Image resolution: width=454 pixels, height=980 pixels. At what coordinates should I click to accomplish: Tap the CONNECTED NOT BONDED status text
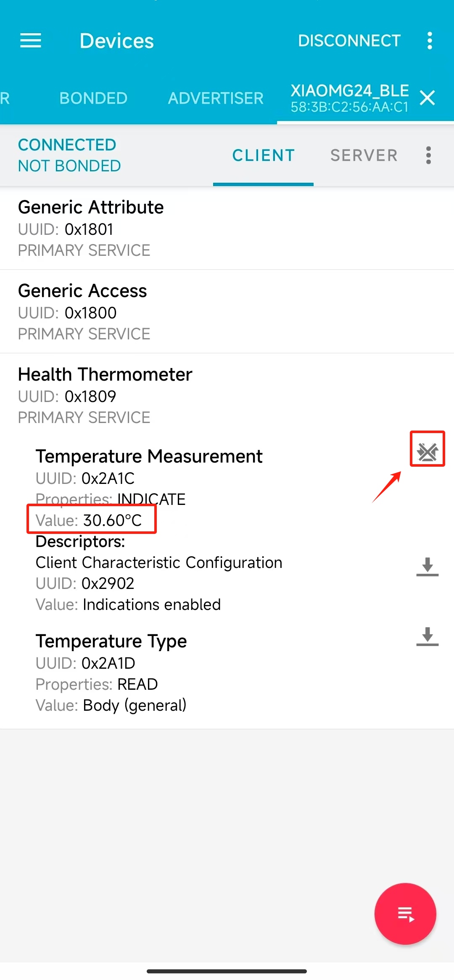(x=69, y=155)
